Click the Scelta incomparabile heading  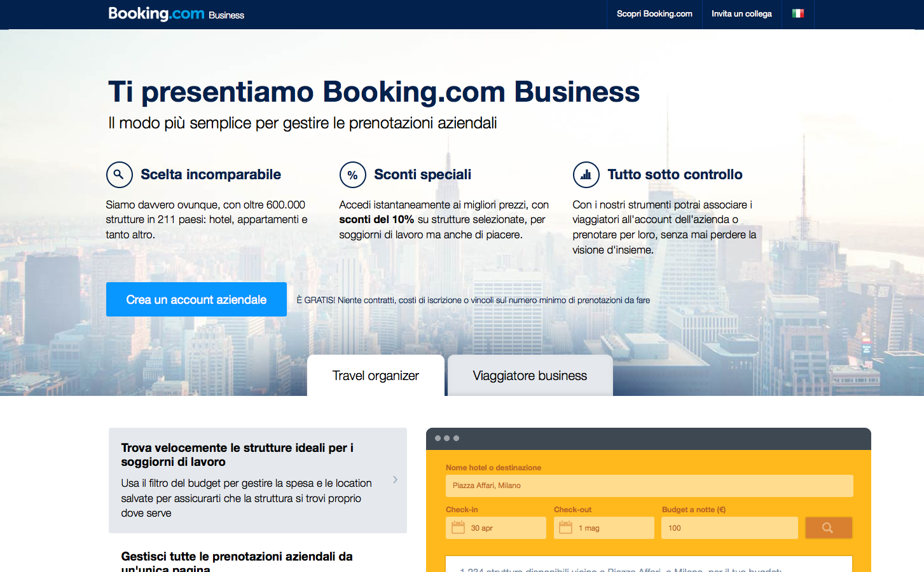[210, 175]
